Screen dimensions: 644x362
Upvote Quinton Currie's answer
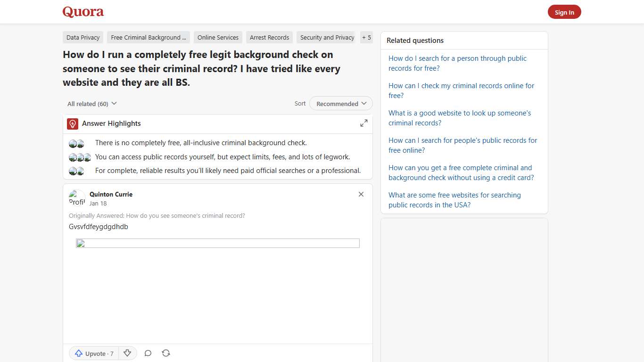click(92, 353)
